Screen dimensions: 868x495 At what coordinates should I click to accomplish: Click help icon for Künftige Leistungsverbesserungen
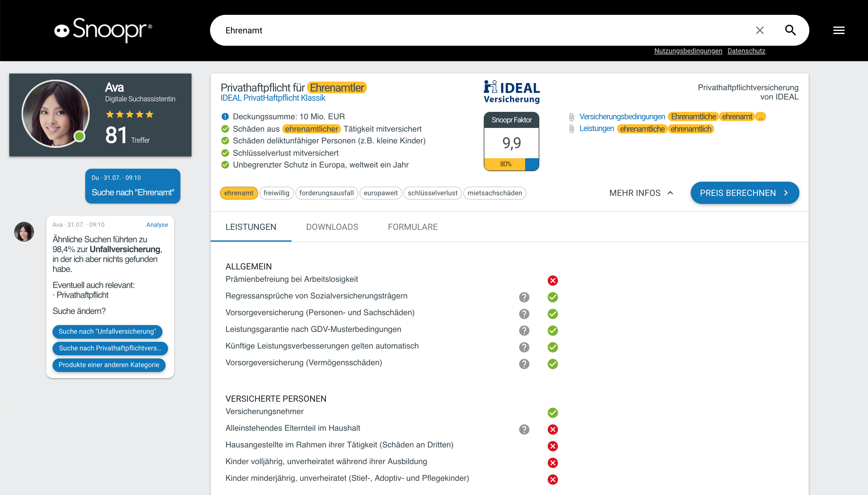pyautogui.click(x=524, y=347)
